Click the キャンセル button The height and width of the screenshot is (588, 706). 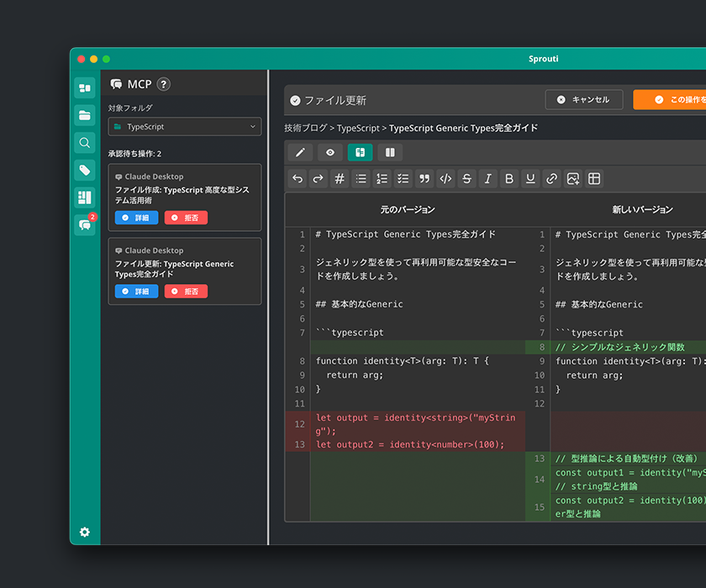583,100
